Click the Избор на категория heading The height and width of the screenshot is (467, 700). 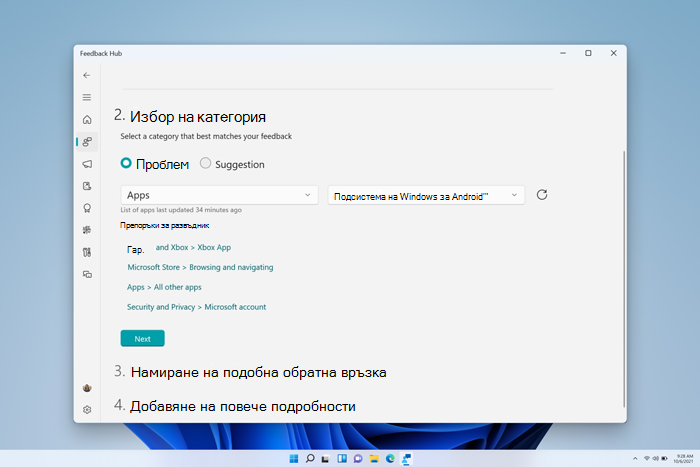(198, 117)
